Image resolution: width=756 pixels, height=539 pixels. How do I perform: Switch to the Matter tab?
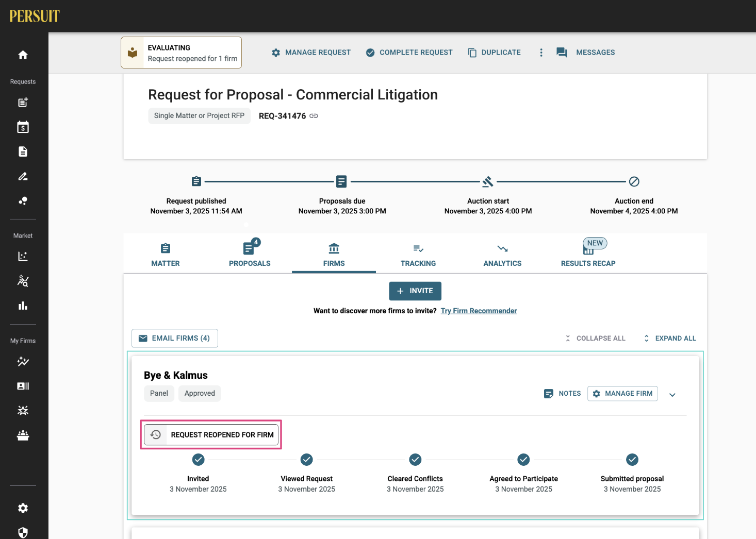point(166,255)
